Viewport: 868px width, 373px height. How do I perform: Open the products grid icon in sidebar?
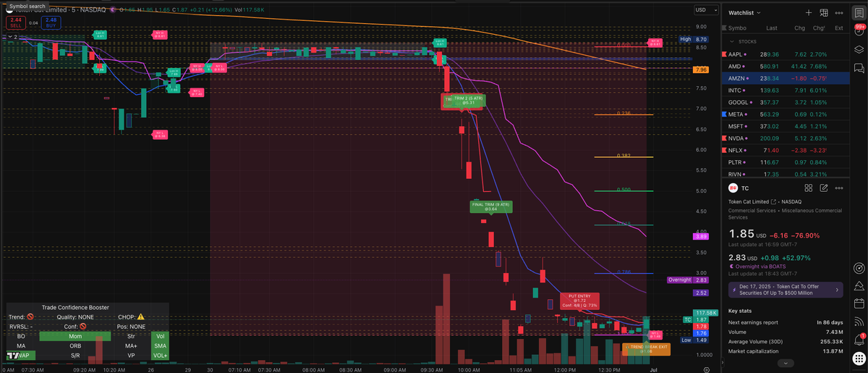[x=859, y=359]
